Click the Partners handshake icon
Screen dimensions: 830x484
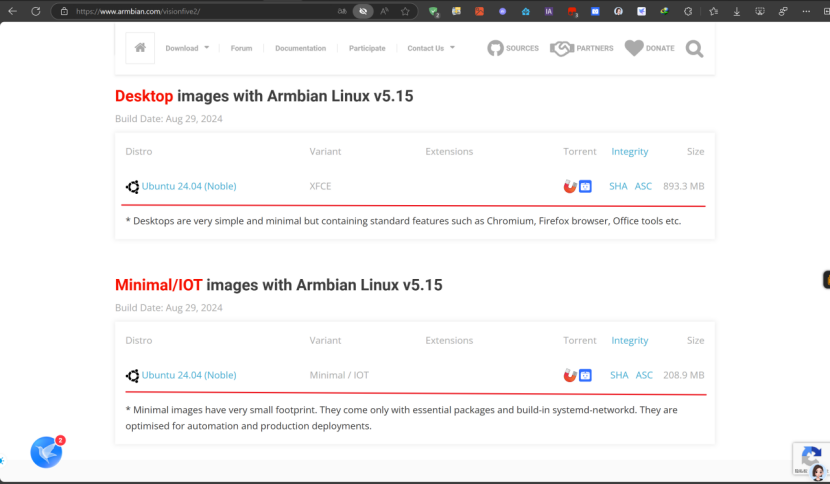[x=561, y=48]
